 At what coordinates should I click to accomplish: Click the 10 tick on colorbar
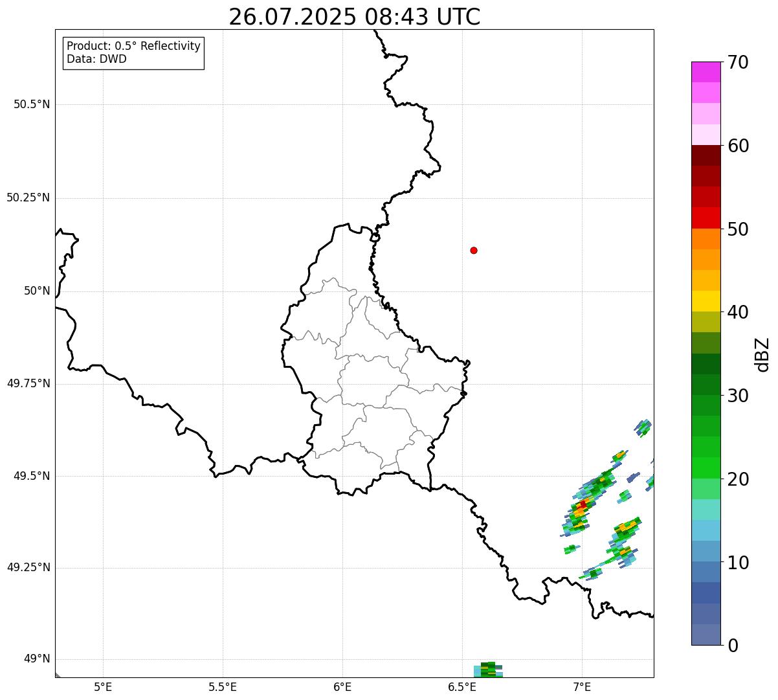tap(738, 563)
